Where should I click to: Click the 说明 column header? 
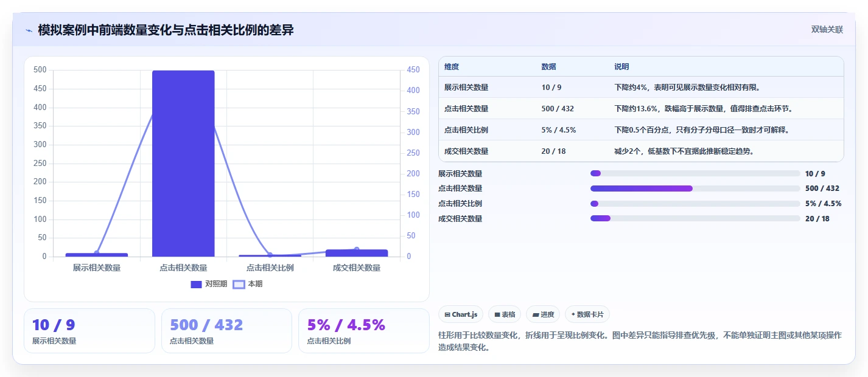pyautogui.click(x=621, y=67)
